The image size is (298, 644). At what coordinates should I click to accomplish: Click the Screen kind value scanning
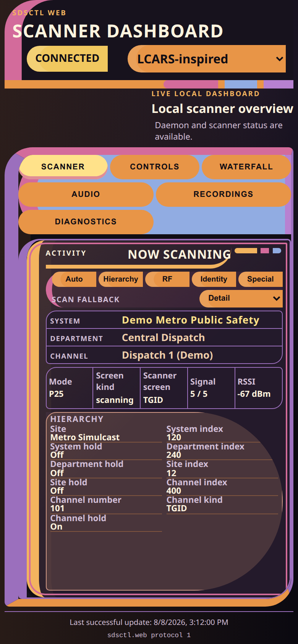tap(115, 400)
